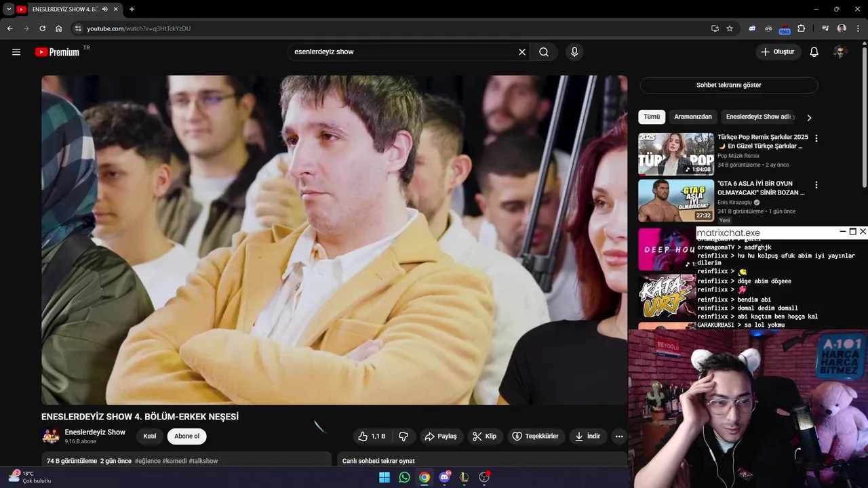Viewport: 868px width, 488px height.
Task: Start voice search with microphone
Action: coord(574,52)
